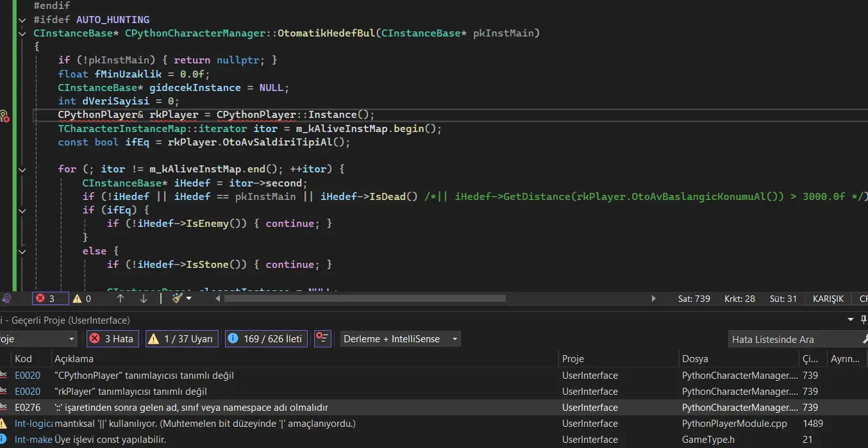This screenshot has width=868, height=448.
Task: Toggle the '169 / 626 İleti' messages filter
Action: point(266,339)
